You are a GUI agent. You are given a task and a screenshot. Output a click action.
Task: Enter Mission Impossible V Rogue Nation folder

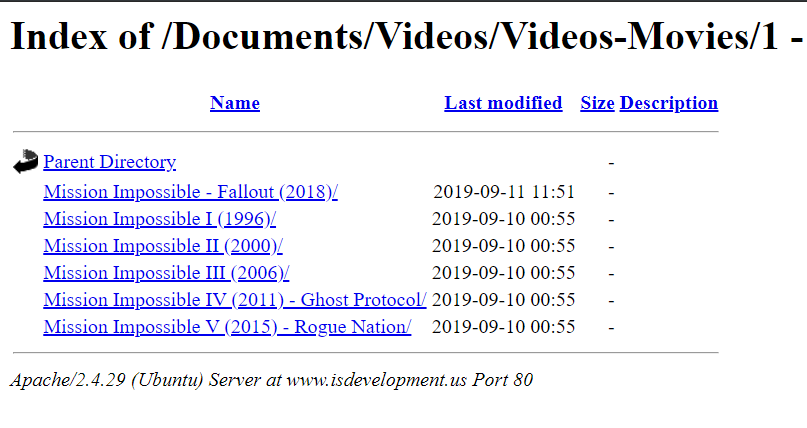[227, 327]
